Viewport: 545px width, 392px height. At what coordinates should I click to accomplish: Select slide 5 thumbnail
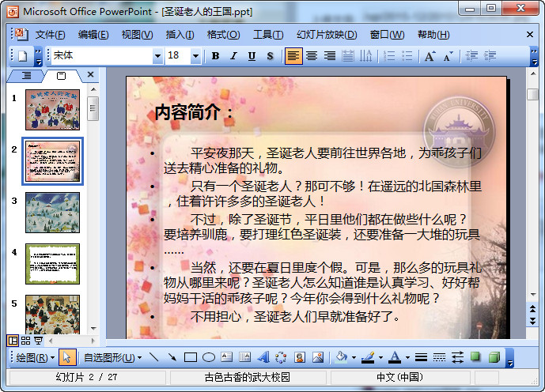(x=52, y=315)
